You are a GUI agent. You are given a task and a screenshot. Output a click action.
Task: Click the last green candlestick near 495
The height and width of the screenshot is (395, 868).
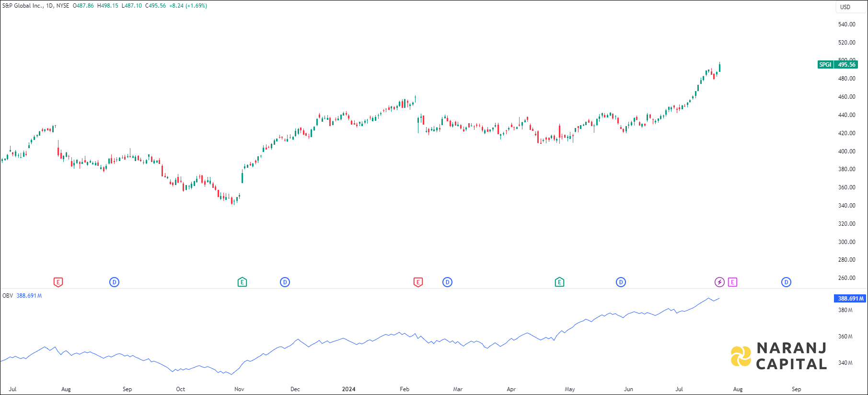720,68
